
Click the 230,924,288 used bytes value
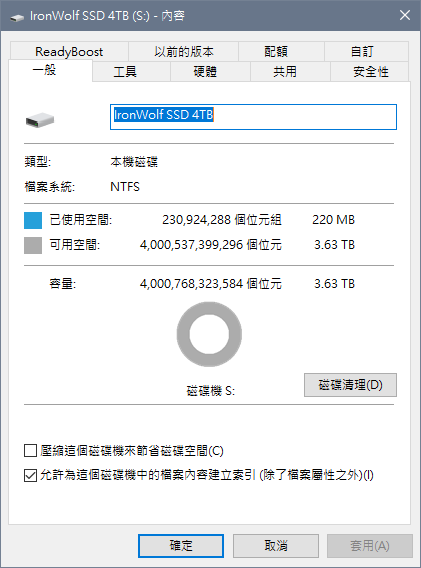(x=196, y=220)
